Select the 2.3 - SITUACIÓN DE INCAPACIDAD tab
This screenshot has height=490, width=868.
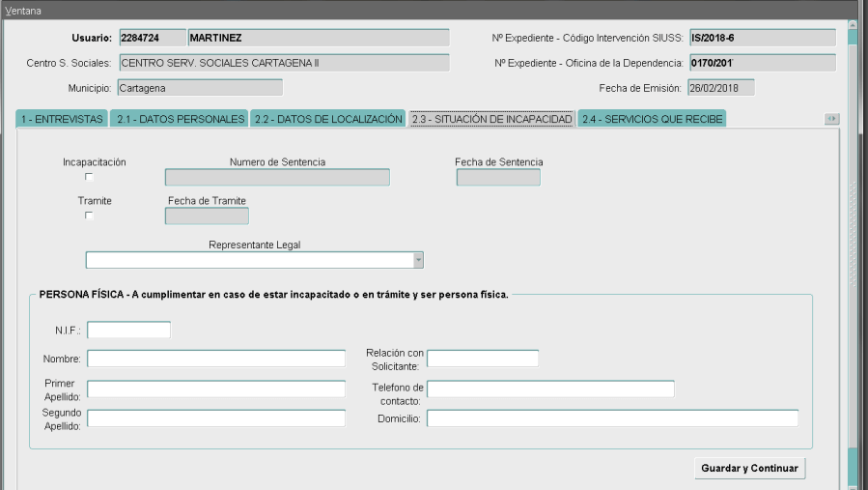point(491,119)
